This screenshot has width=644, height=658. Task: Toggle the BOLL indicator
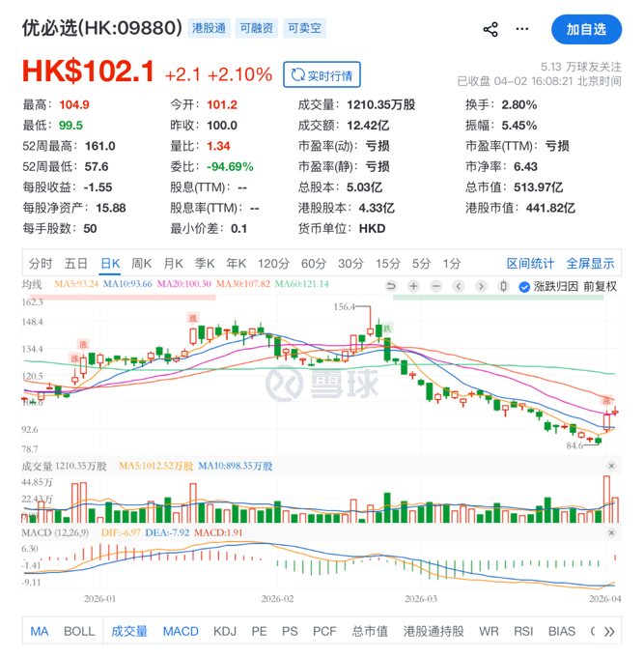coord(79,631)
